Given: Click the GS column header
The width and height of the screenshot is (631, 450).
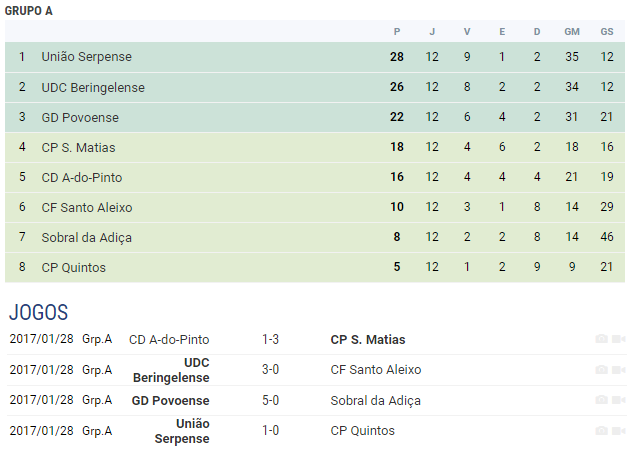Looking at the screenshot, I should coord(607,31).
